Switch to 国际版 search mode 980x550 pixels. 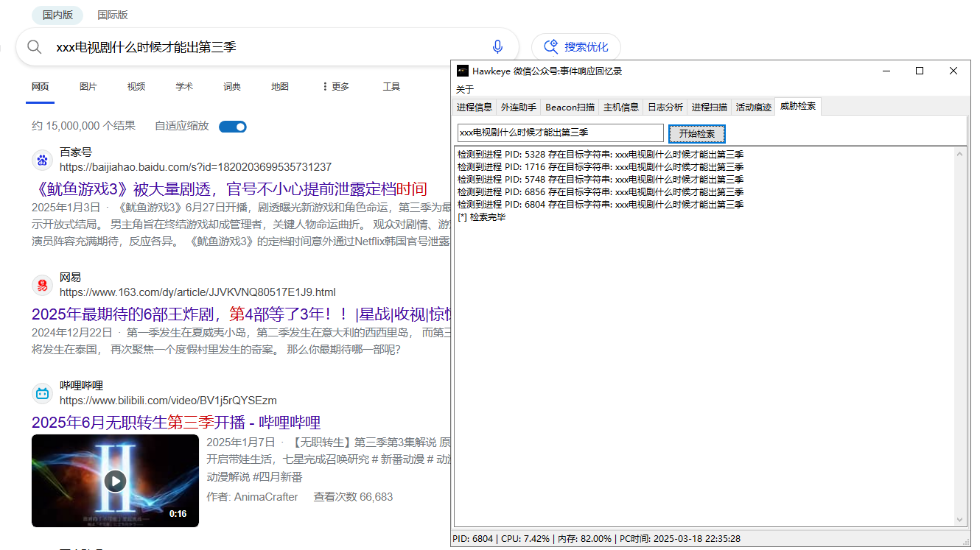113,15
